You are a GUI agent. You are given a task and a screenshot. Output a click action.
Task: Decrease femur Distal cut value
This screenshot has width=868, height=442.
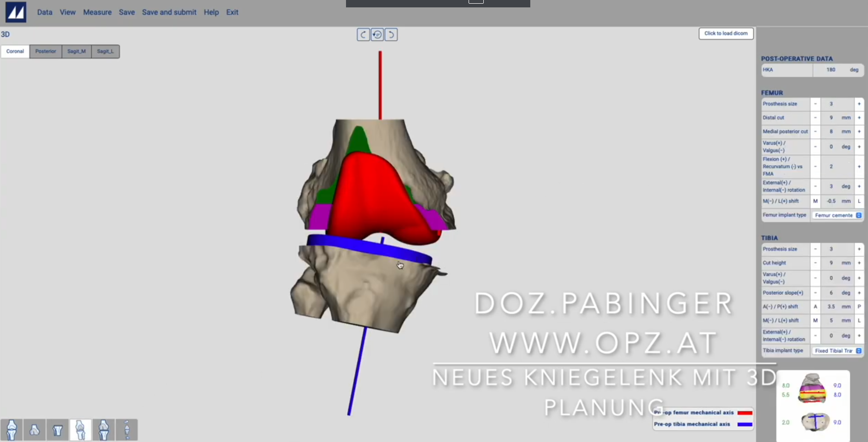pos(815,118)
